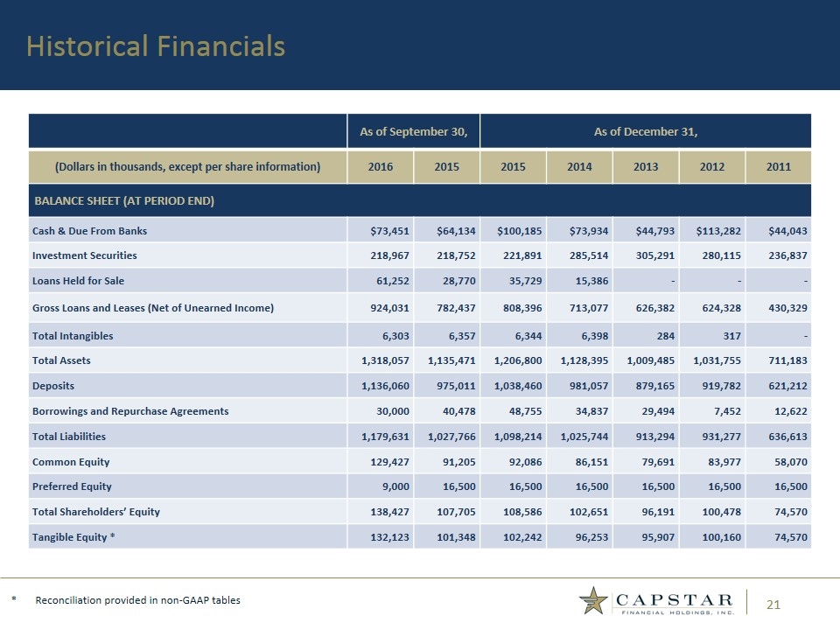Select the As of September 30 header

click(413, 132)
